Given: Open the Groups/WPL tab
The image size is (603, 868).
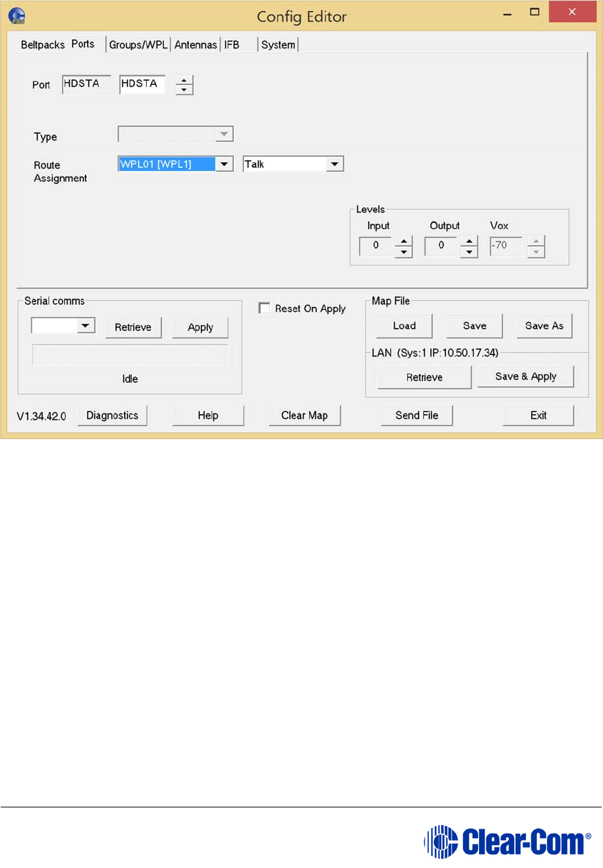Looking at the screenshot, I should [139, 45].
